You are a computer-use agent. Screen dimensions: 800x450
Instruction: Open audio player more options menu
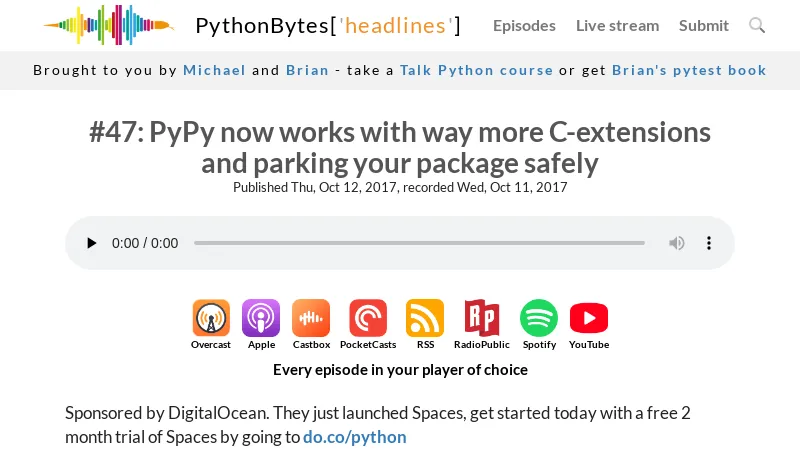point(709,243)
